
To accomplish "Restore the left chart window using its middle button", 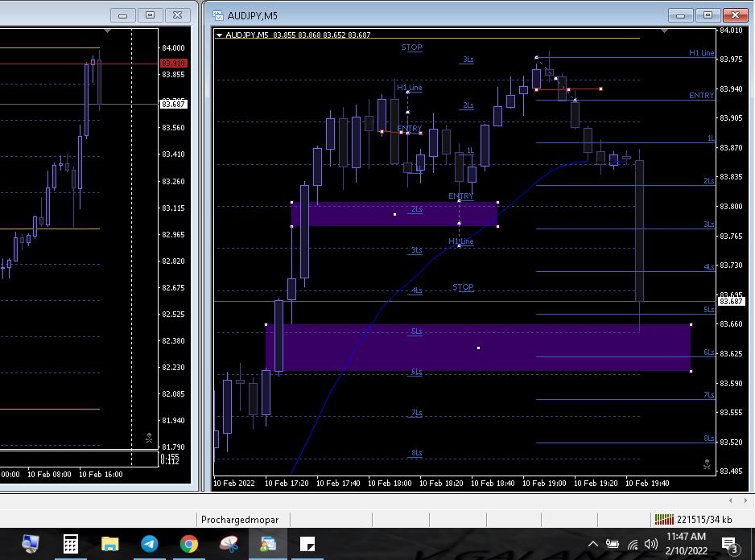I will [x=151, y=15].
